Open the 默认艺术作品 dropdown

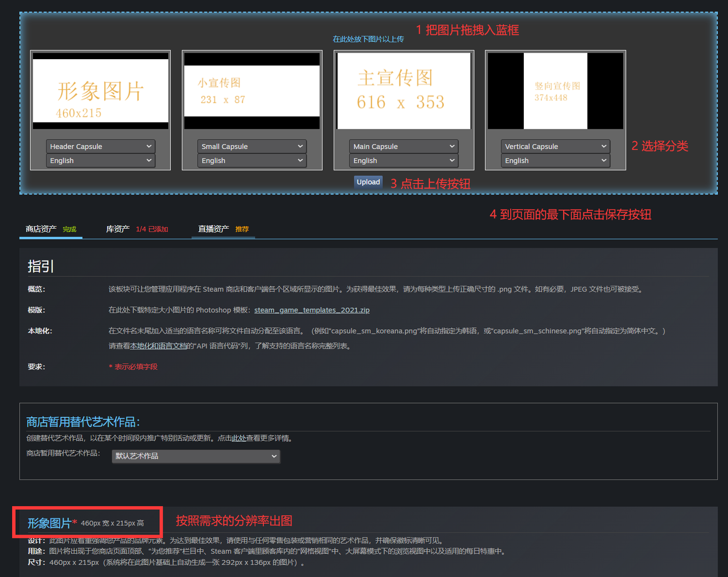196,456
